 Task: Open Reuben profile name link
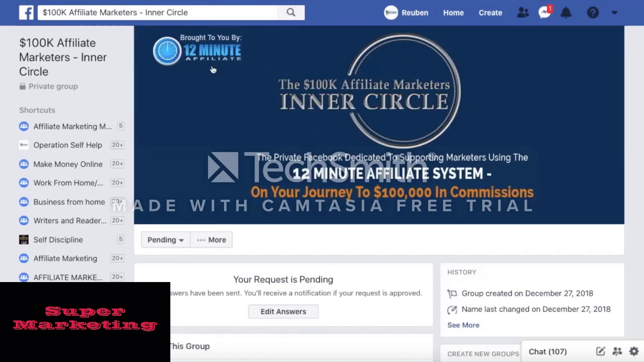point(415,13)
